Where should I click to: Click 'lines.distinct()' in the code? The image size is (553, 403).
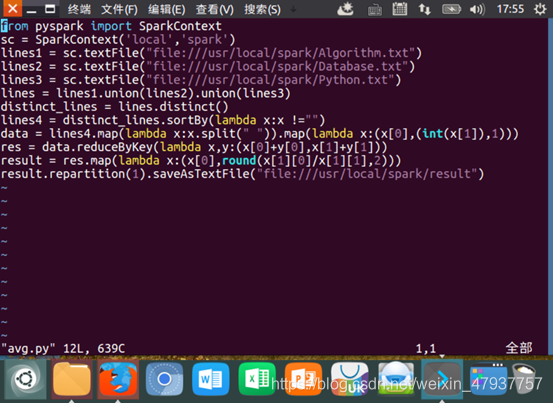(173, 107)
